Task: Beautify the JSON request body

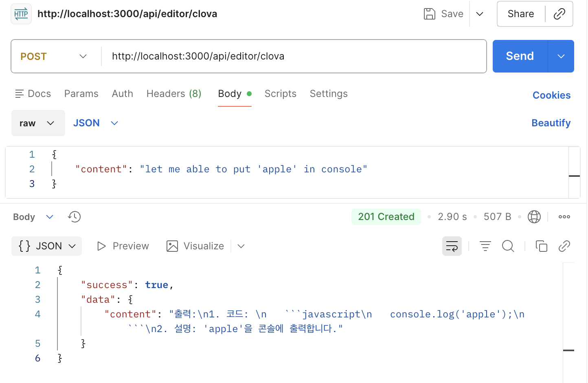Action: tap(551, 123)
